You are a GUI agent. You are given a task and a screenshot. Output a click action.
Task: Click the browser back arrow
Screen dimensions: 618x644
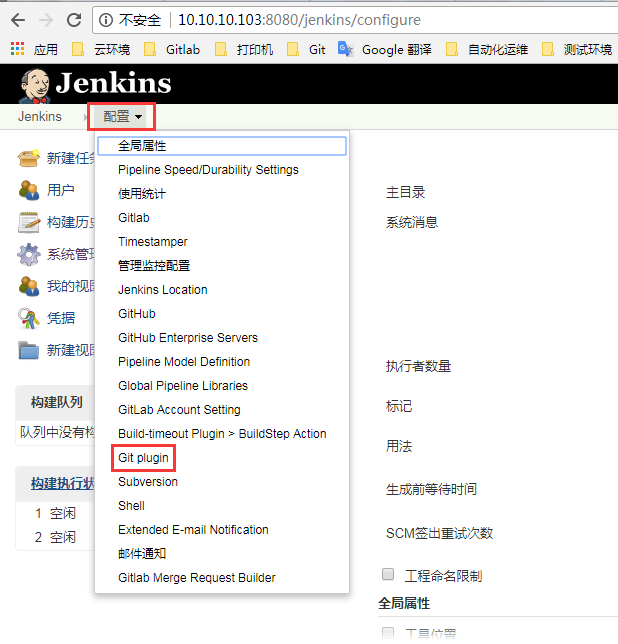[18, 20]
